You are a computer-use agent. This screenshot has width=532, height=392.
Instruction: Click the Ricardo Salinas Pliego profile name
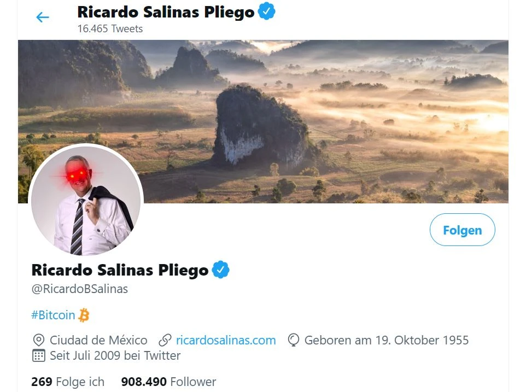(120, 270)
